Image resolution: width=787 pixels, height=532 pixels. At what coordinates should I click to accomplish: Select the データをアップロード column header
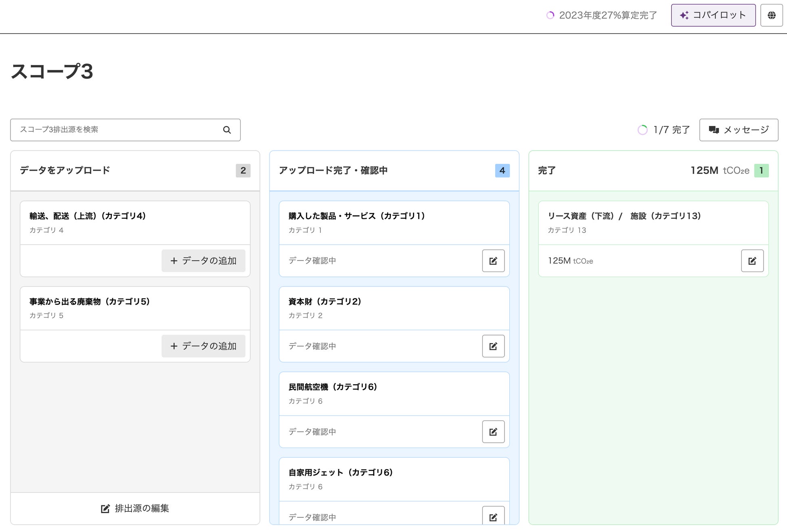pyautogui.click(x=65, y=171)
